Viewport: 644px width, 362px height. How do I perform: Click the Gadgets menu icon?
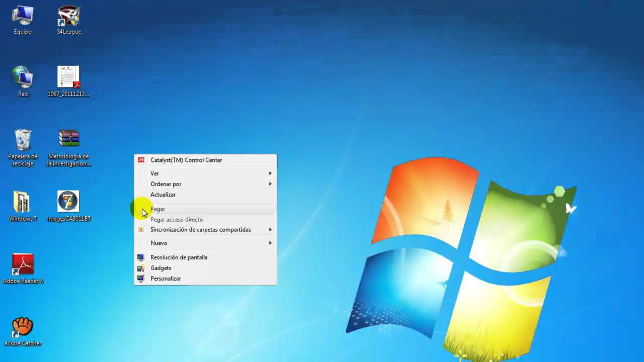pyautogui.click(x=141, y=268)
